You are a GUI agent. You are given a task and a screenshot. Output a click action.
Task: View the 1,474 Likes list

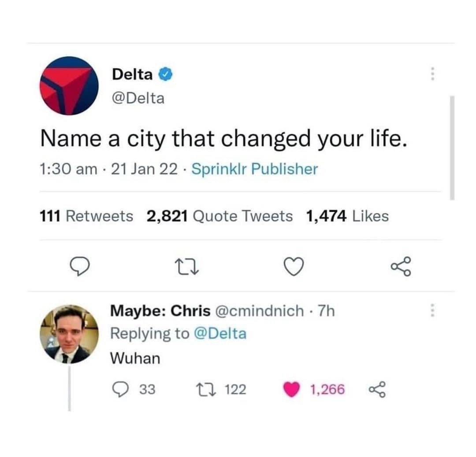click(x=347, y=216)
